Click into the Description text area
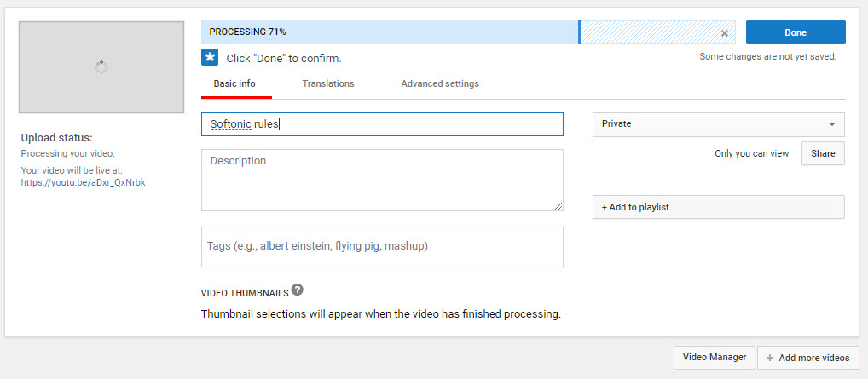868x379 pixels. (382, 180)
